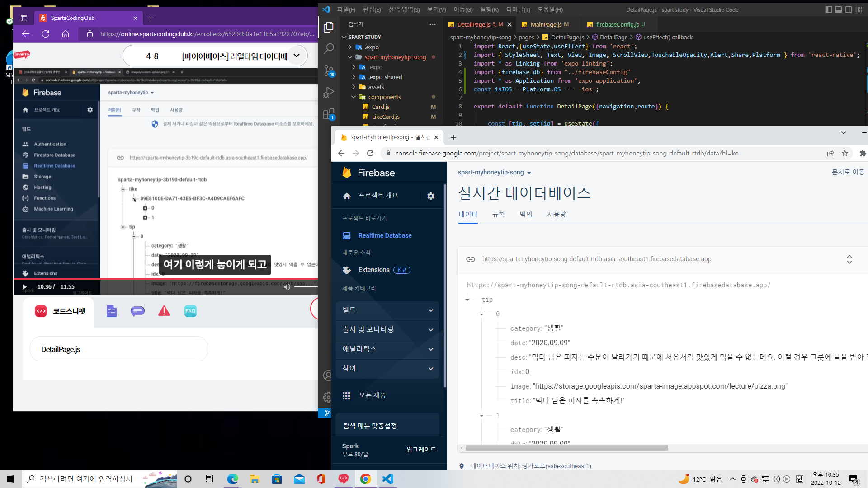Open the MainPage.js editor tab
This screenshot has height=488, width=868.
click(x=546, y=25)
